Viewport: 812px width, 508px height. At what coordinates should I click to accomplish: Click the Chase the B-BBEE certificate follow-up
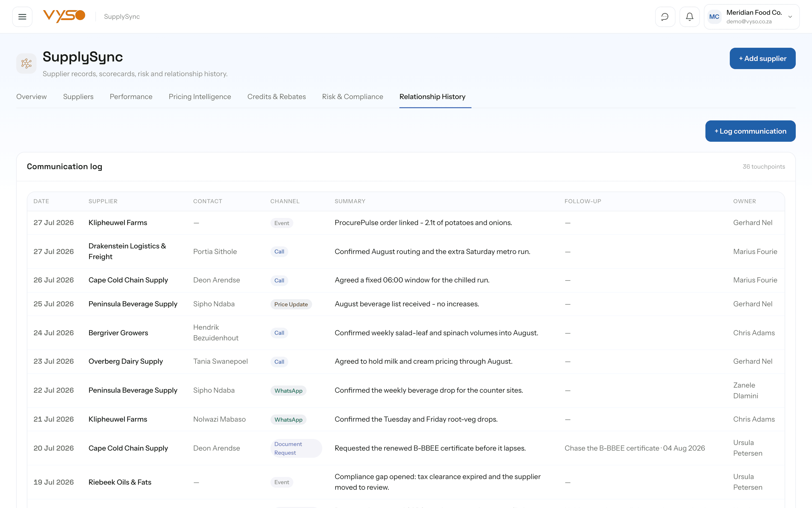(x=634, y=448)
